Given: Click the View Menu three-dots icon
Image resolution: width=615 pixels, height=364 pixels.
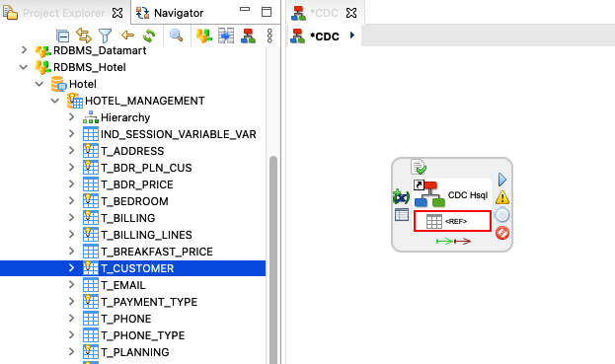Looking at the screenshot, I should coord(269,36).
